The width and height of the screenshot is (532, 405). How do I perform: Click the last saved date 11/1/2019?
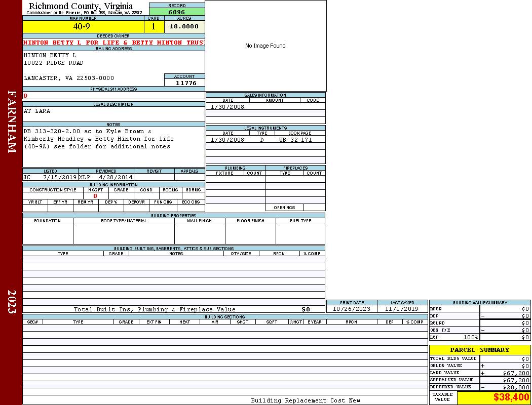tap(401, 309)
